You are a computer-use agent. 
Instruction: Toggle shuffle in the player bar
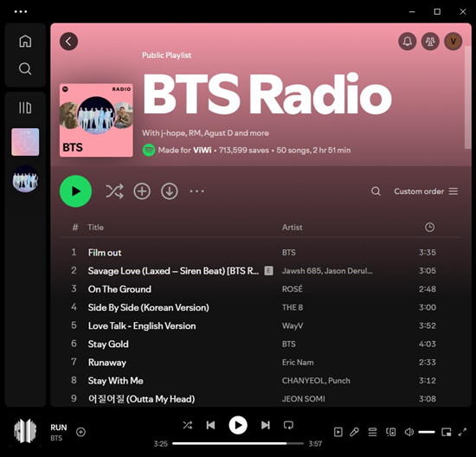coord(187,425)
